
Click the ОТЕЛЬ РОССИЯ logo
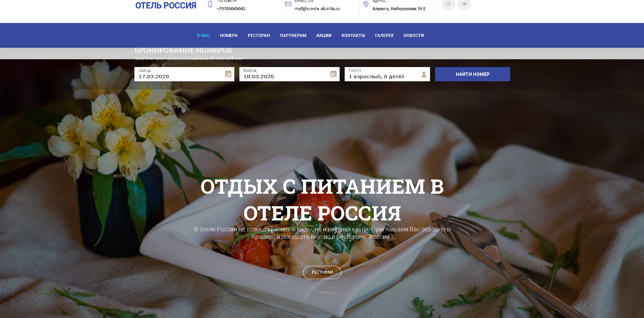point(166,5)
